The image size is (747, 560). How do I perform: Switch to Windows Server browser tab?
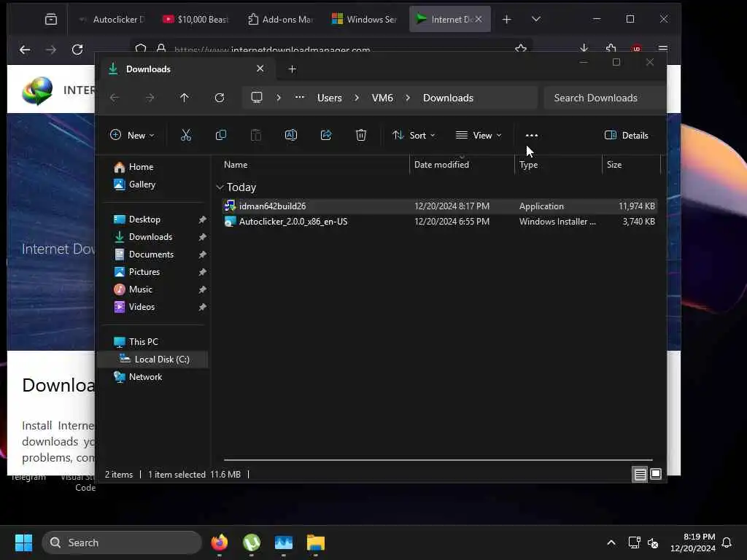pos(365,20)
